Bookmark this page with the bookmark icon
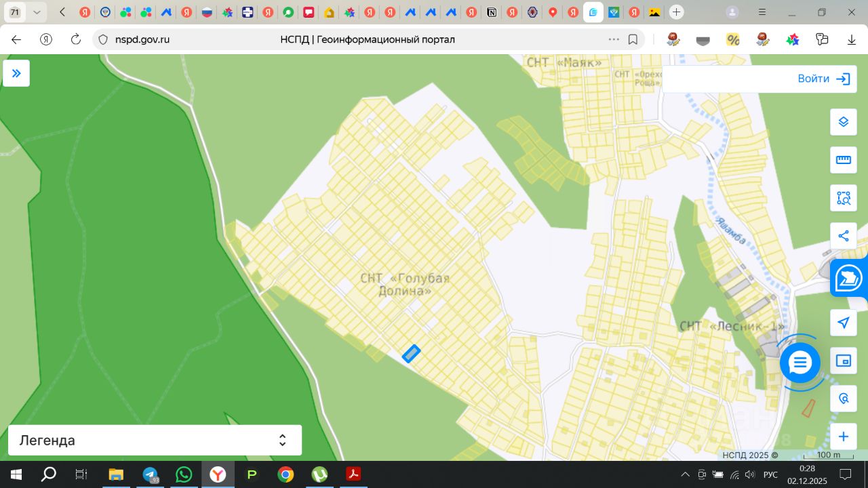This screenshot has height=488, width=868. click(633, 39)
